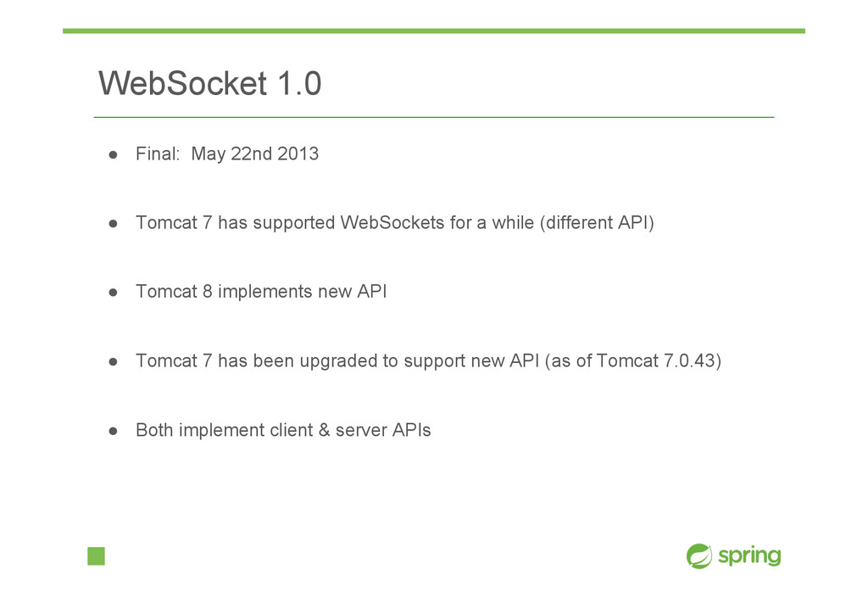Viewport: 868px width, 614px height.
Task: Click bullet before Tomcat 8 line
Action: 113,293
